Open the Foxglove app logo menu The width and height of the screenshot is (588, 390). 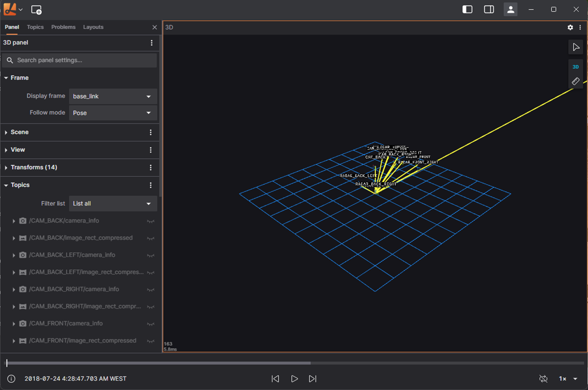[10, 9]
